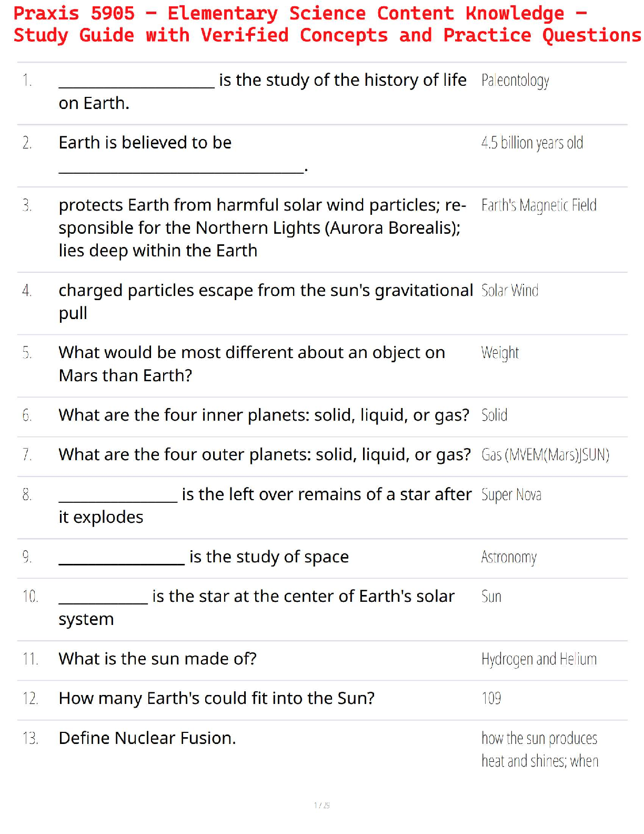Select the answer "4.5 billion years old"
Image resolution: width=644 pixels, height=834 pixels.
[x=532, y=143]
